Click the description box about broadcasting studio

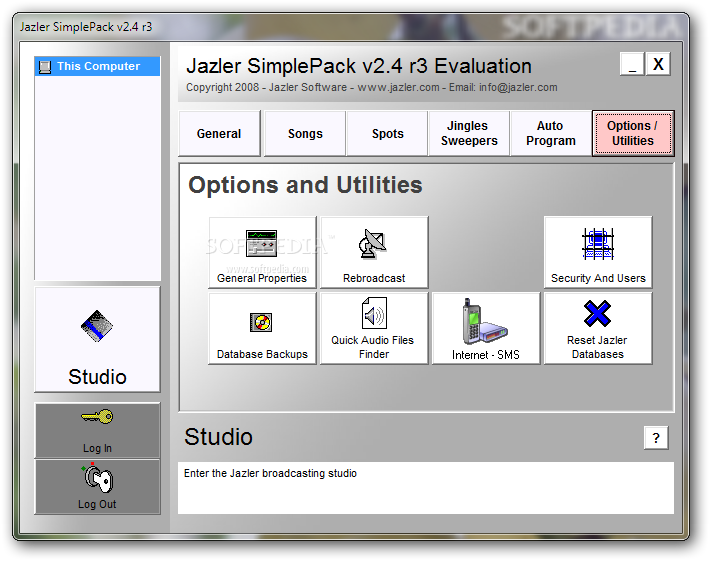pos(426,488)
